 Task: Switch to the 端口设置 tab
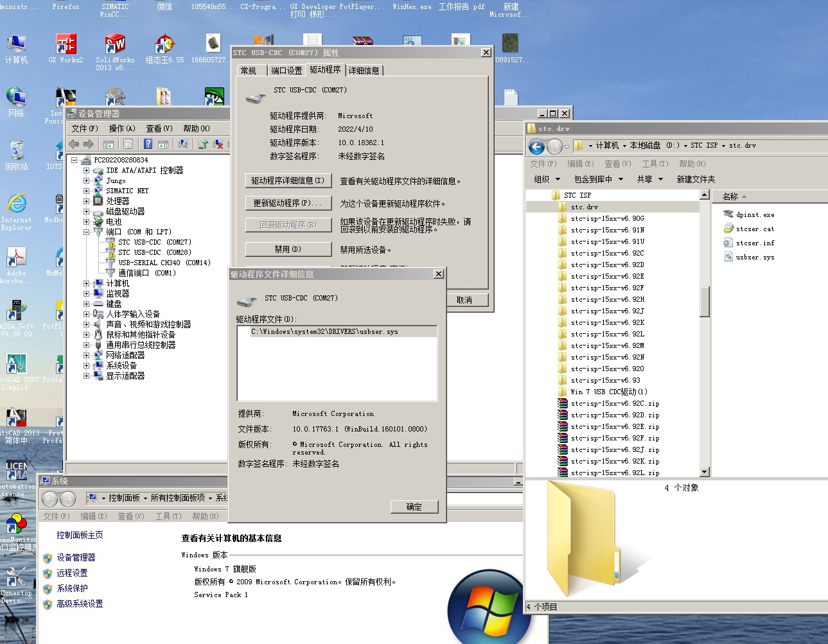286,71
